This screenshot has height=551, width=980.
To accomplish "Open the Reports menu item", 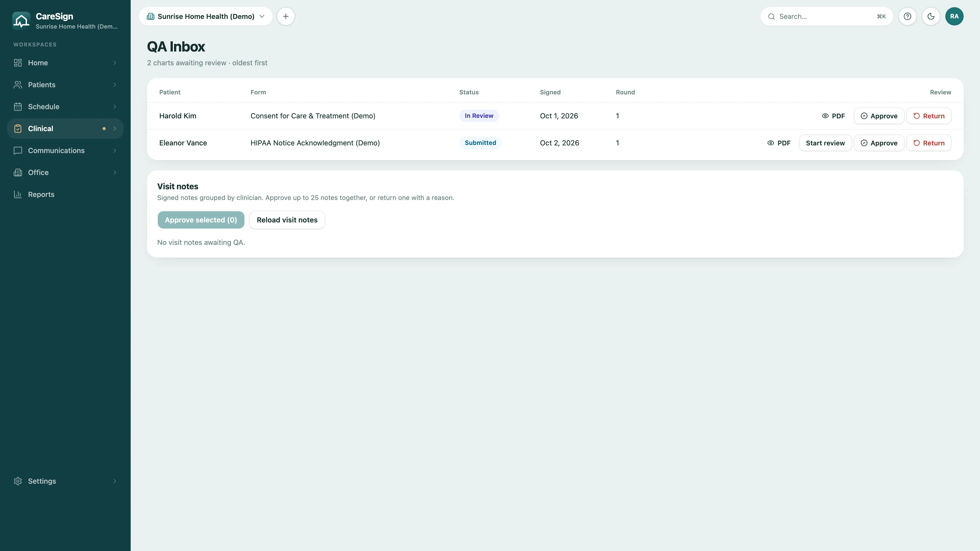I will 65,194.
